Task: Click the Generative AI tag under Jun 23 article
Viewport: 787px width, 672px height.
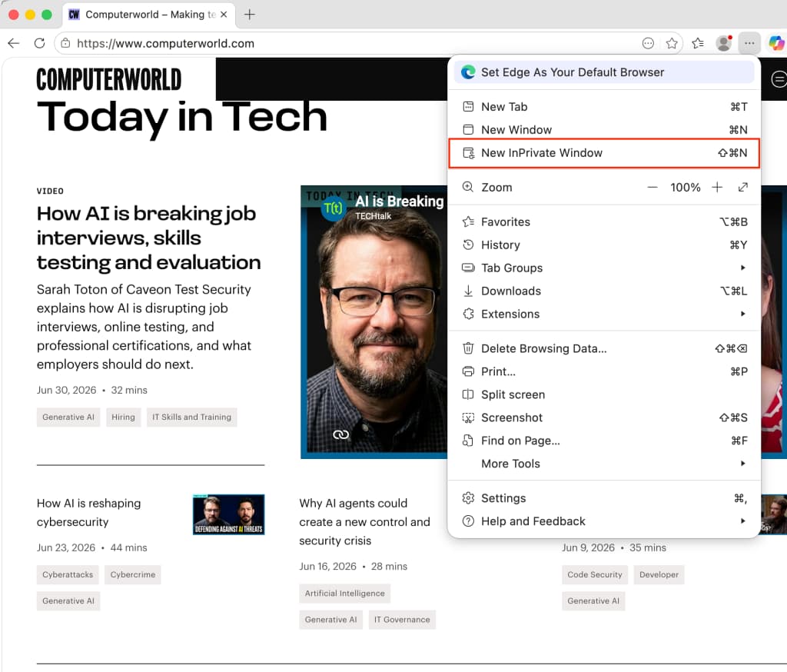Action: [x=68, y=600]
